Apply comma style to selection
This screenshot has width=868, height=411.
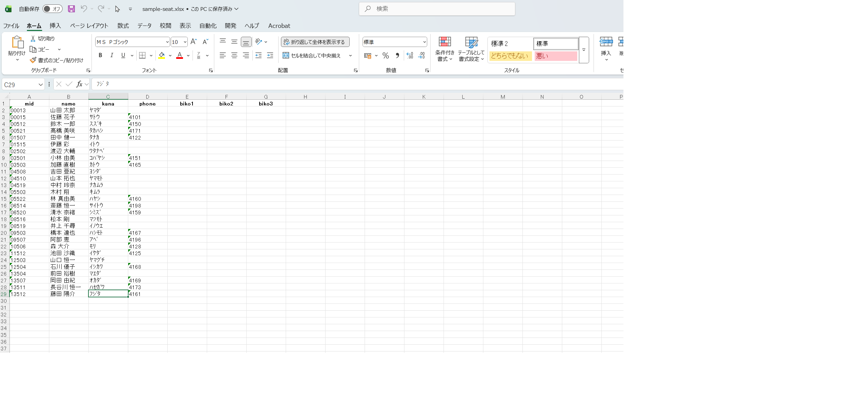397,55
